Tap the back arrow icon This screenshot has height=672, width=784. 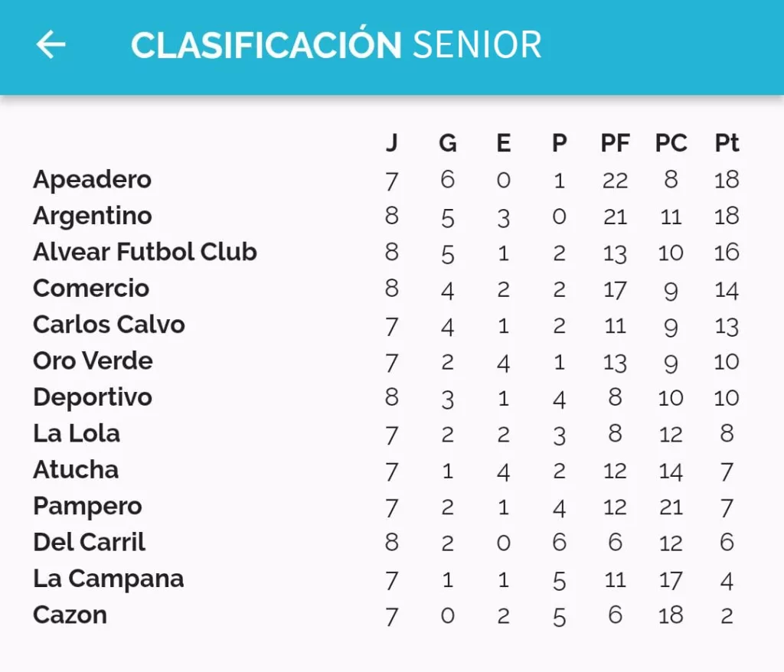(x=51, y=44)
